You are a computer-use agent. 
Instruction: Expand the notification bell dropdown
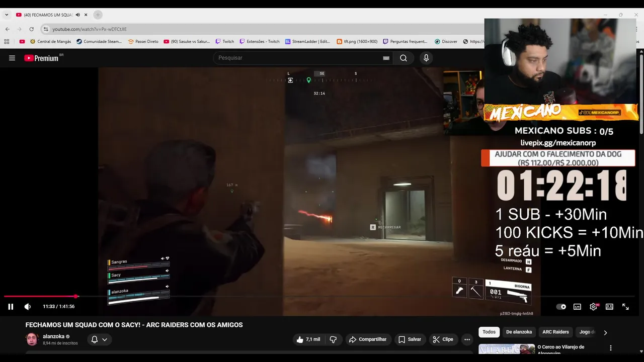(x=99, y=339)
